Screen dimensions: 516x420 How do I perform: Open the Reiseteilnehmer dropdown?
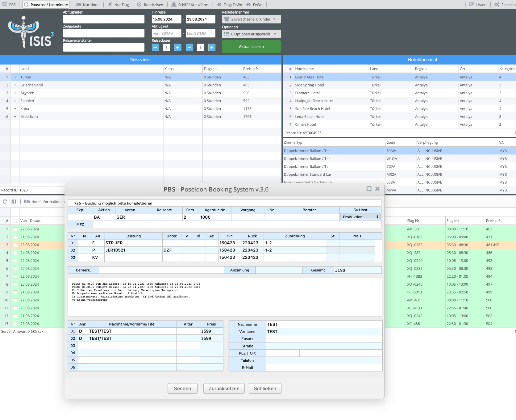point(251,19)
